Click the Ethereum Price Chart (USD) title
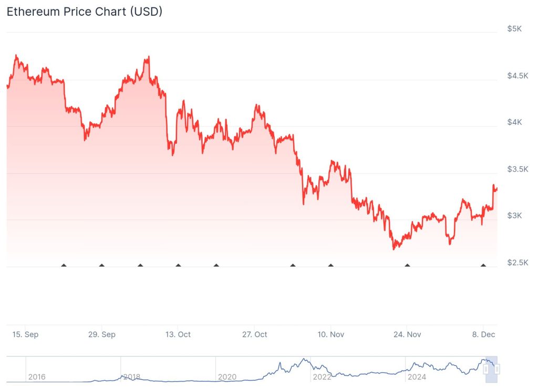The image size is (538, 392). (x=84, y=12)
